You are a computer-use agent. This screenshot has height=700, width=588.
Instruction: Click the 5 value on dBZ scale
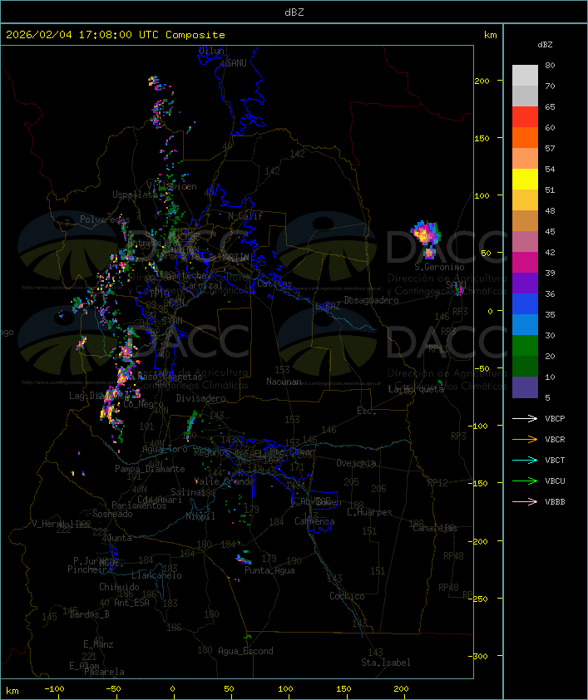[x=547, y=397]
